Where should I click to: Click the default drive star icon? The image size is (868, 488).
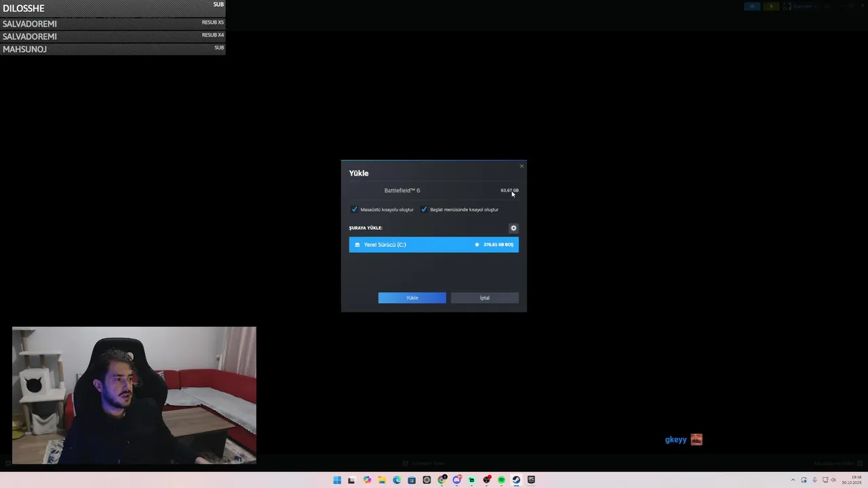click(477, 245)
